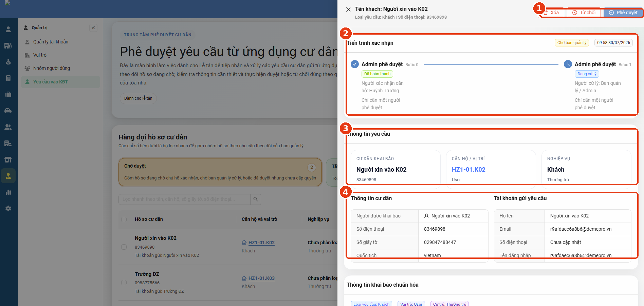Open the store shop icon in sidebar

8,160
